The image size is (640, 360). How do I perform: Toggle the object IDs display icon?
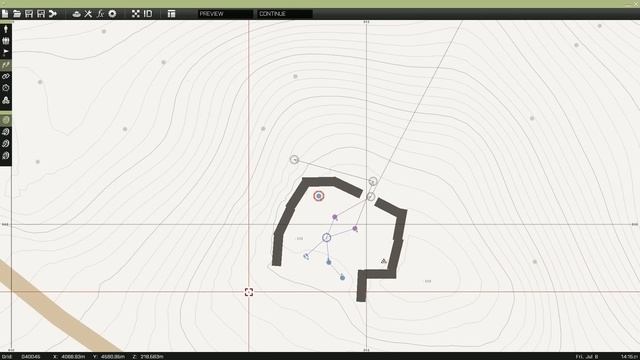pos(148,14)
